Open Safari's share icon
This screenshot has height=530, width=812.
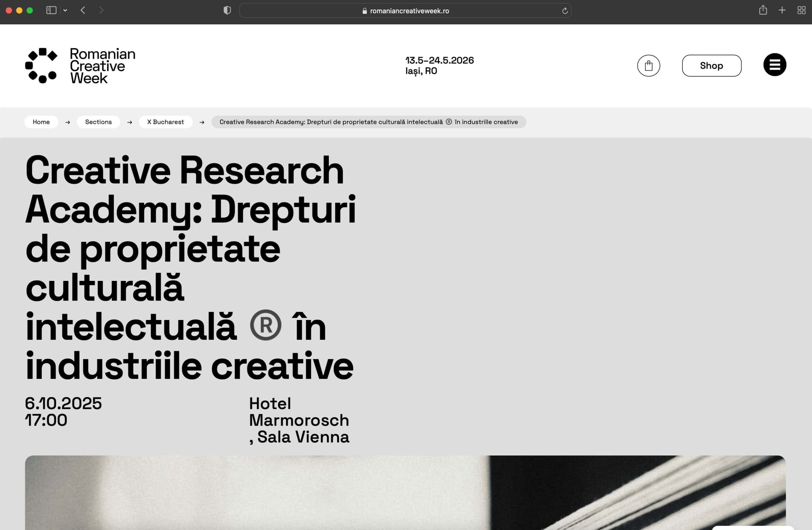click(763, 11)
